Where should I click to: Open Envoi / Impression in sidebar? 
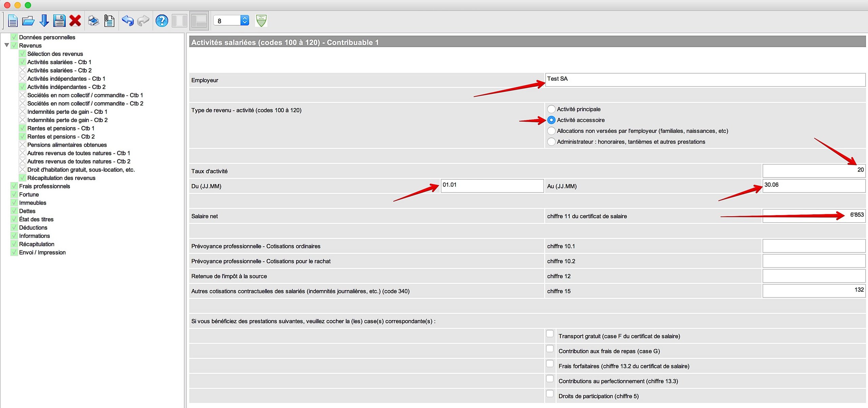42,252
